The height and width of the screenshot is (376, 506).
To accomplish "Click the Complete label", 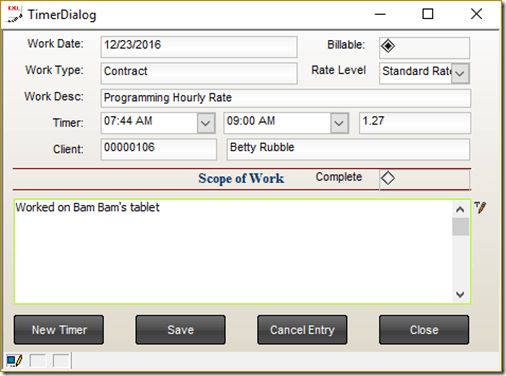I will (x=339, y=177).
